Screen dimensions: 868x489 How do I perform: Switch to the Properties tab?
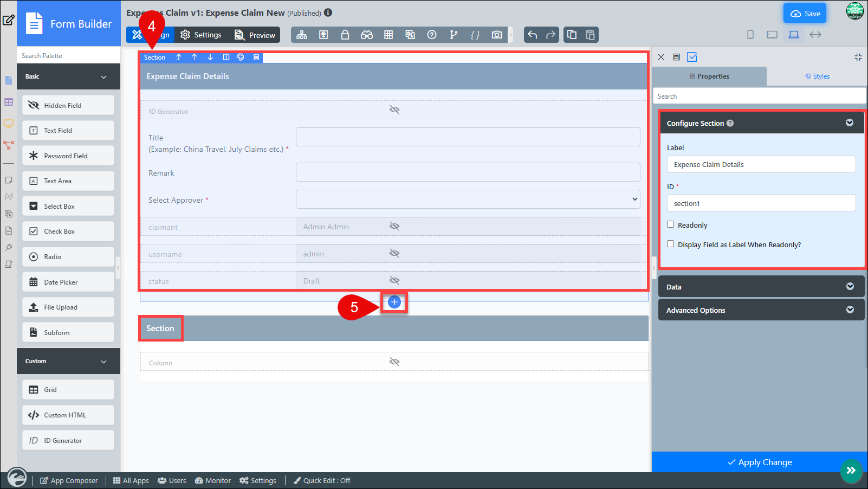tap(709, 76)
